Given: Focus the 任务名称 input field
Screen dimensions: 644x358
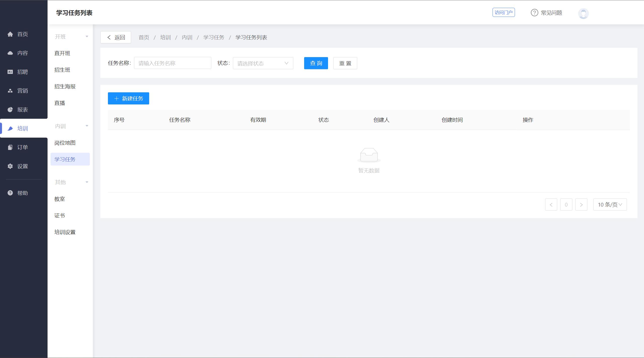Looking at the screenshot, I should pos(173,63).
